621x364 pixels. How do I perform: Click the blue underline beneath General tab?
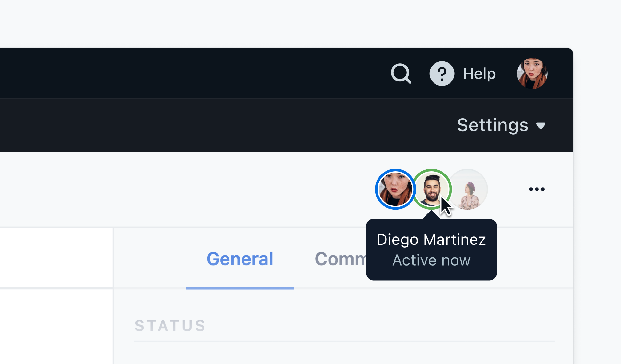[240, 288]
